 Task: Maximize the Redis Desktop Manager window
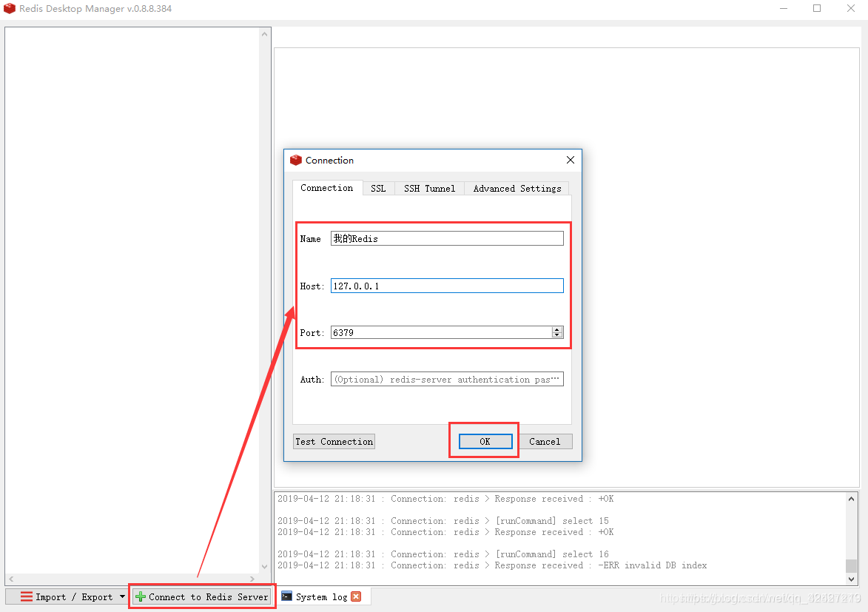point(816,8)
